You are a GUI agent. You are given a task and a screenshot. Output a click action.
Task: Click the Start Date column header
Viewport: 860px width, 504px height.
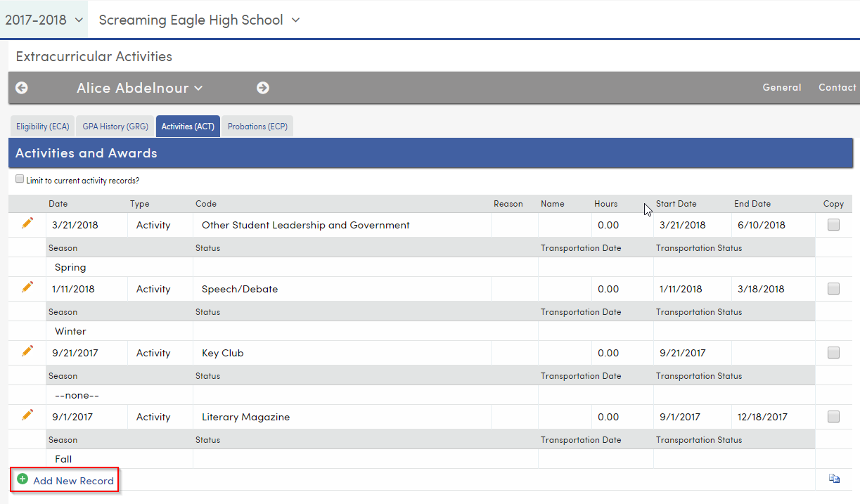coord(676,204)
